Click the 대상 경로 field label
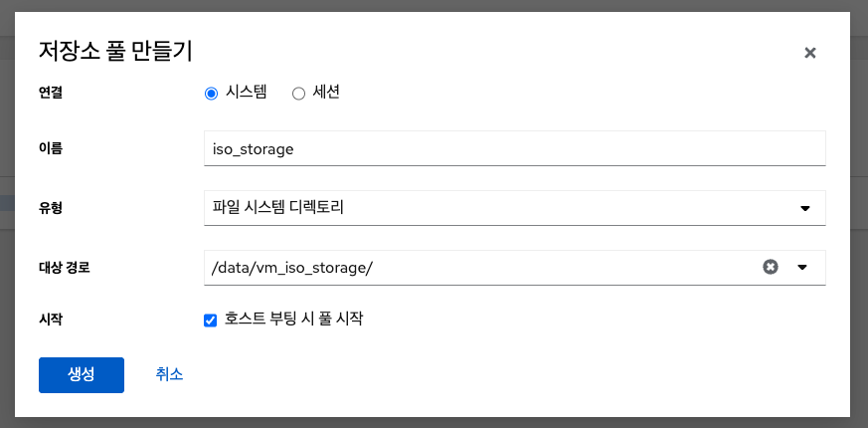Image resolution: width=868 pixels, height=428 pixels. [x=65, y=266]
